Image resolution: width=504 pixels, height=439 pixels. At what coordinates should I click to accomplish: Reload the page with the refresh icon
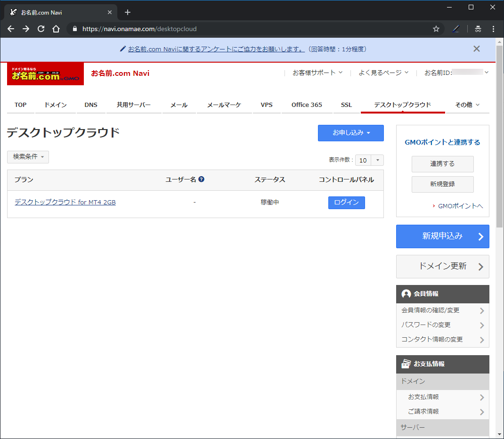[x=41, y=29]
